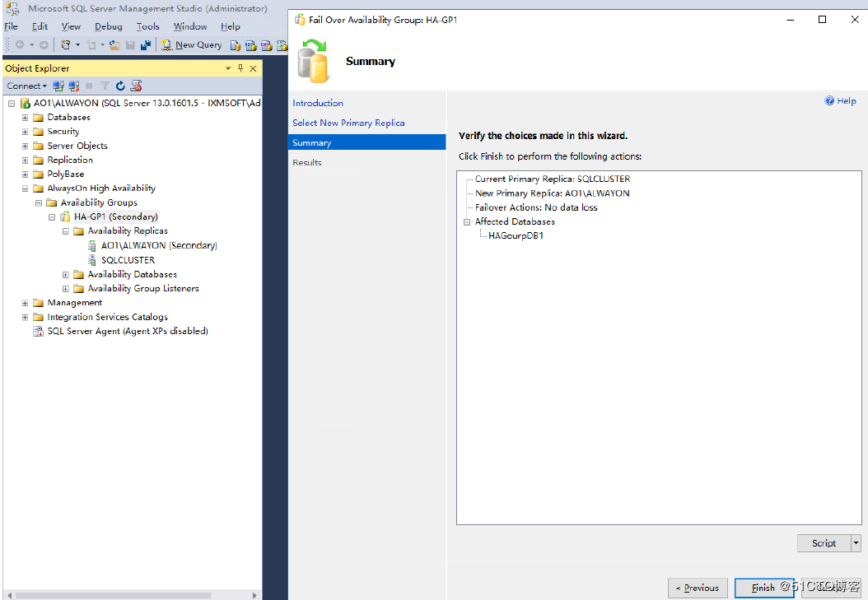
Task: Click the Help icon in wizard
Action: tap(829, 100)
